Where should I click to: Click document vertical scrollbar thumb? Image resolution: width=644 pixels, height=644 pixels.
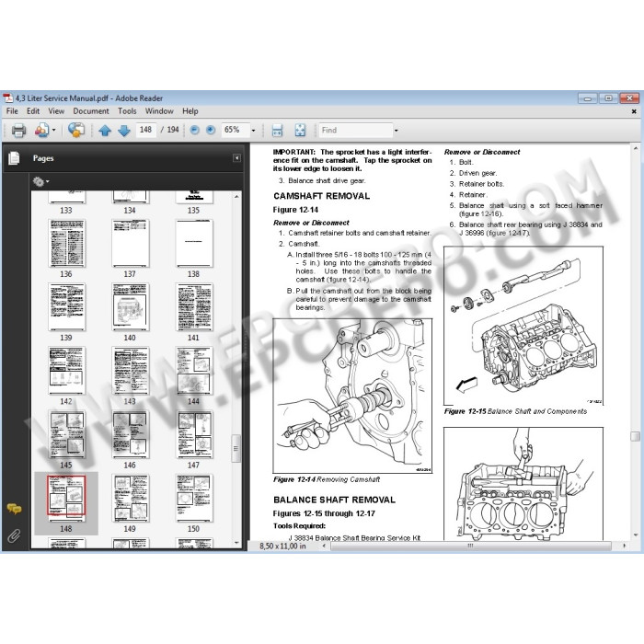pyautogui.click(x=636, y=436)
